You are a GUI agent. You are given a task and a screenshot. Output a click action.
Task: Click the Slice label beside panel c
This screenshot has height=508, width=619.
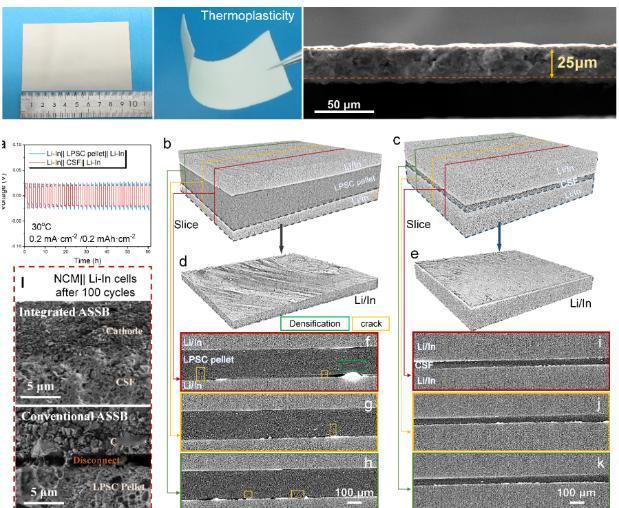[418, 224]
